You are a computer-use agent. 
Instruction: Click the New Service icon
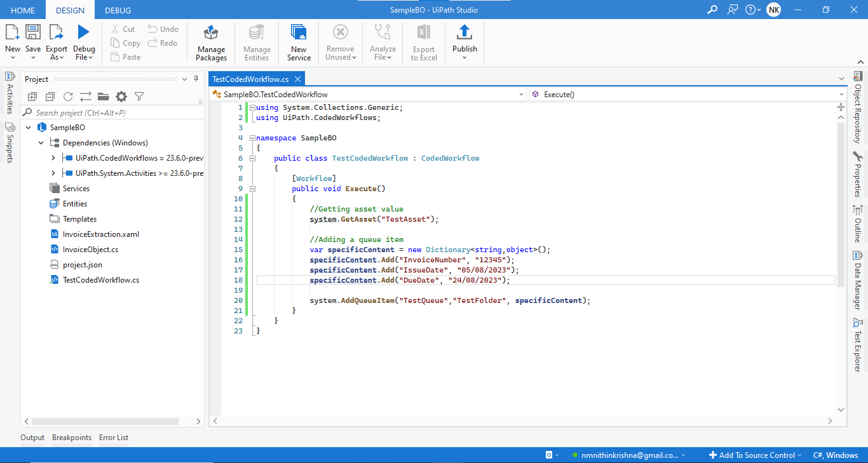tap(299, 32)
